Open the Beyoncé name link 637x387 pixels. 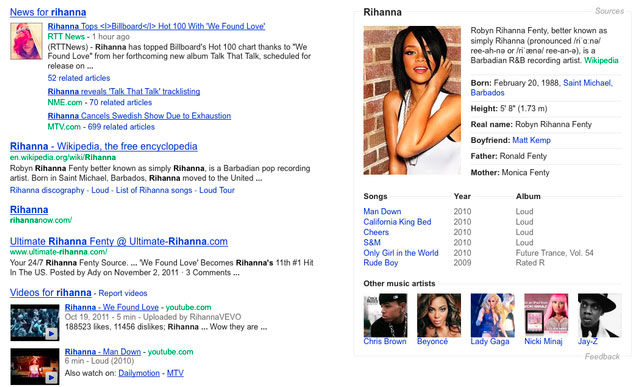(x=432, y=342)
